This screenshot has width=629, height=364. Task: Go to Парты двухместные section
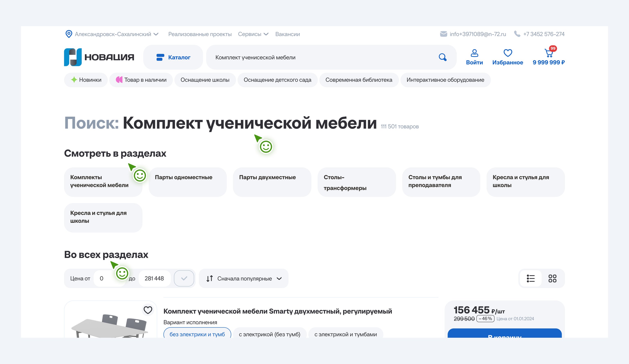[x=272, y=182]
